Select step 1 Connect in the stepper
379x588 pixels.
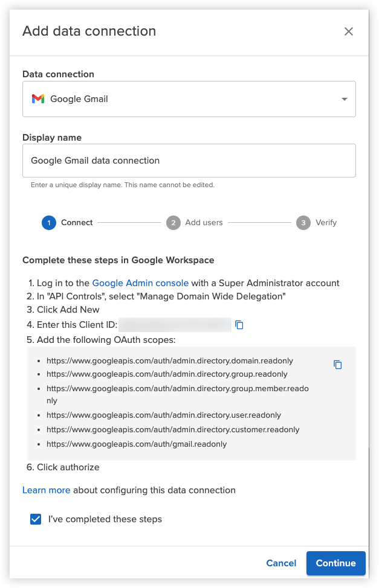67,222
